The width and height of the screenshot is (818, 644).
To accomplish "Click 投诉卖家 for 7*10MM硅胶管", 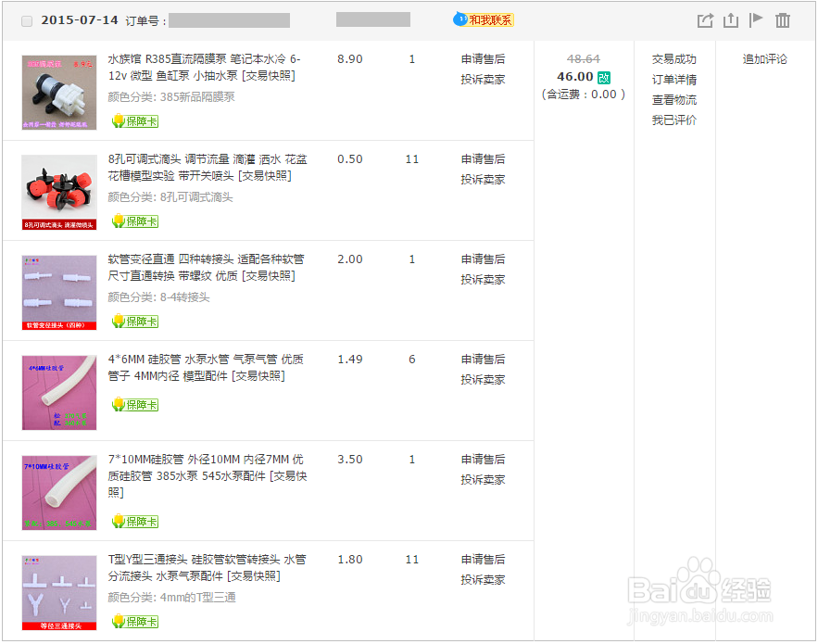I will point(483,480).
